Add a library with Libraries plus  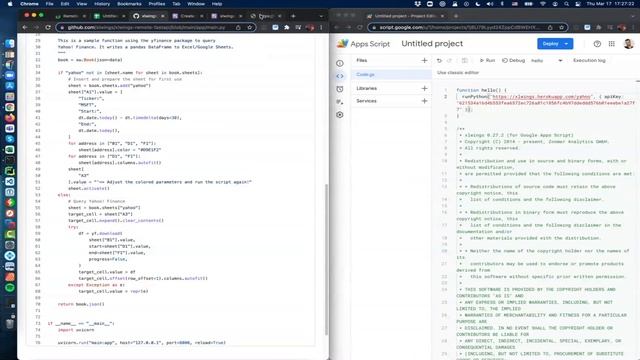(x=424, y=88)
